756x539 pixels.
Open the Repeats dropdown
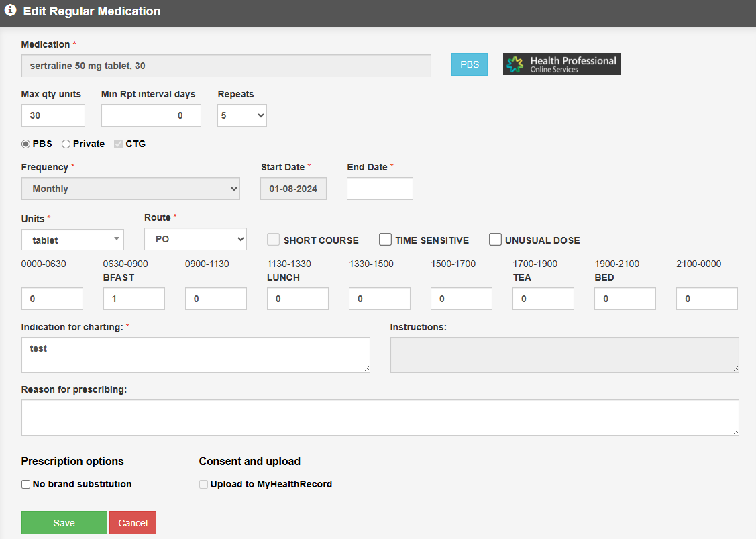point(241,115)
